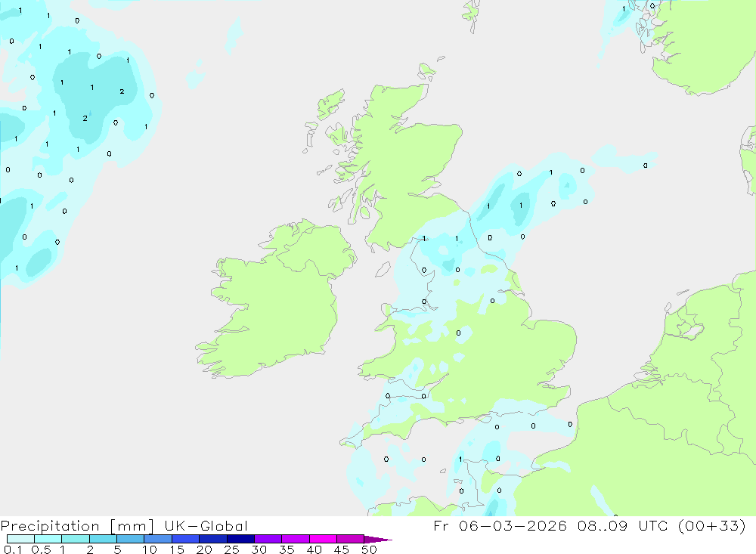756x554 pixels.
Task: Click the 0.5–1 mm legend color swatch
Action: pos(48,539)
